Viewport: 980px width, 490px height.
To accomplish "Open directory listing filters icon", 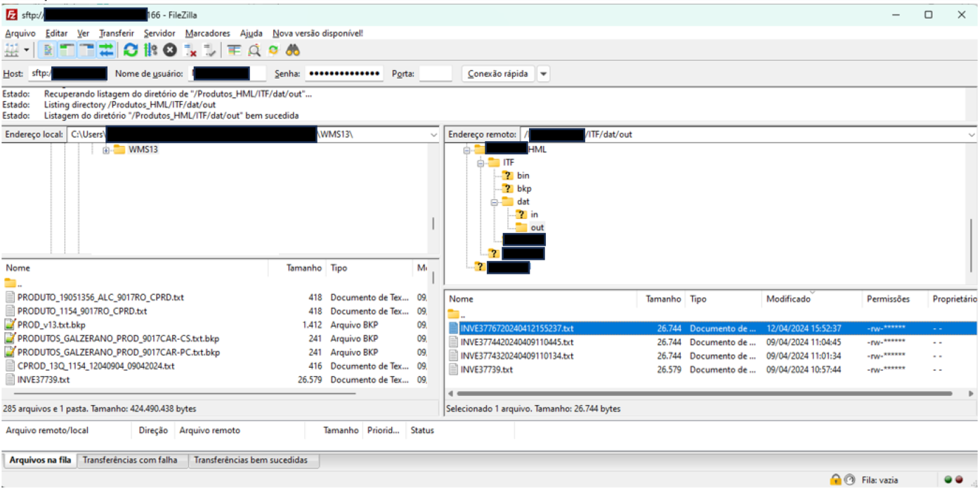I will [x=234, y=51].
